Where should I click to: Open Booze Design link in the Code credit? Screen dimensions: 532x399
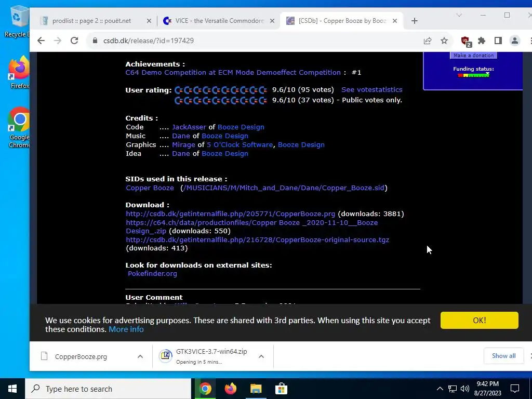[241, 127]
